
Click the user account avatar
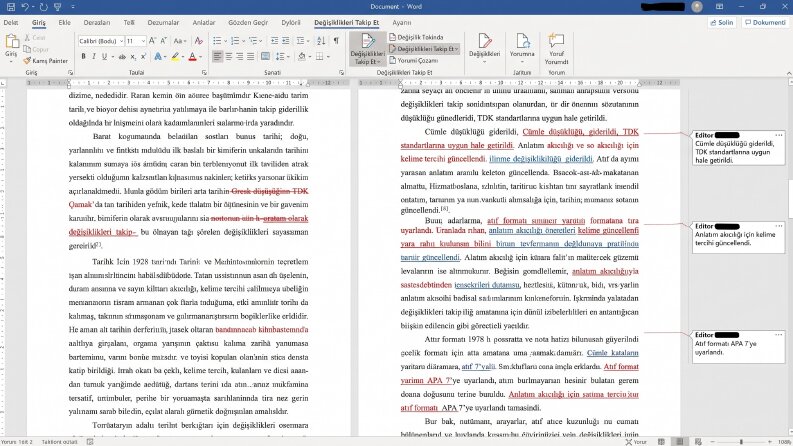click(697, 7)
